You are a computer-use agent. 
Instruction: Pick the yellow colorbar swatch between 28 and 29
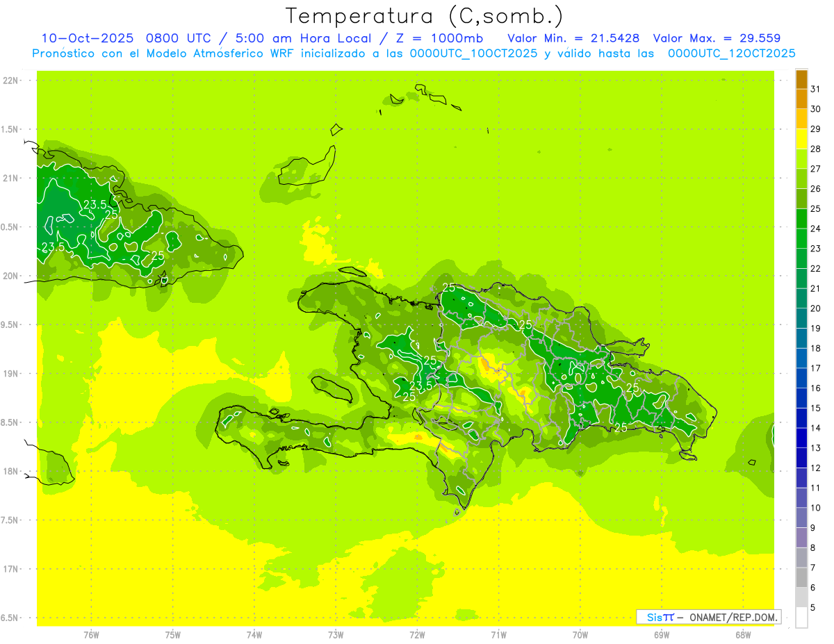tap(801, 139)
